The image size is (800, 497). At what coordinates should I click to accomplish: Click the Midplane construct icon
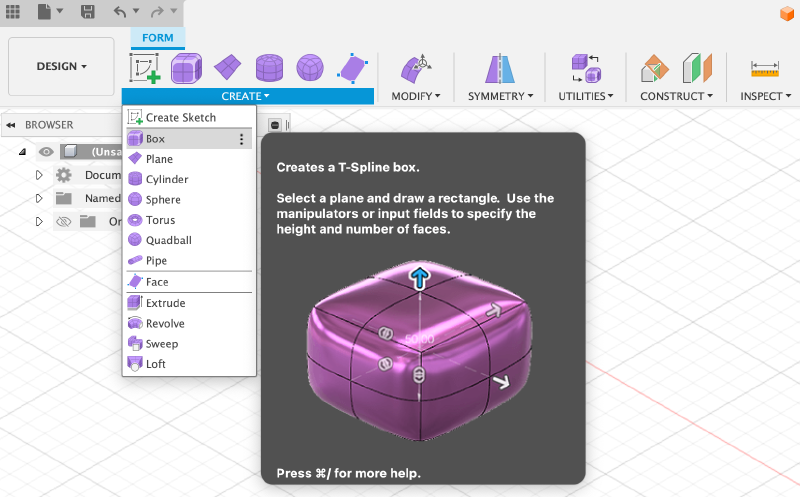click(x=697, y=68)
